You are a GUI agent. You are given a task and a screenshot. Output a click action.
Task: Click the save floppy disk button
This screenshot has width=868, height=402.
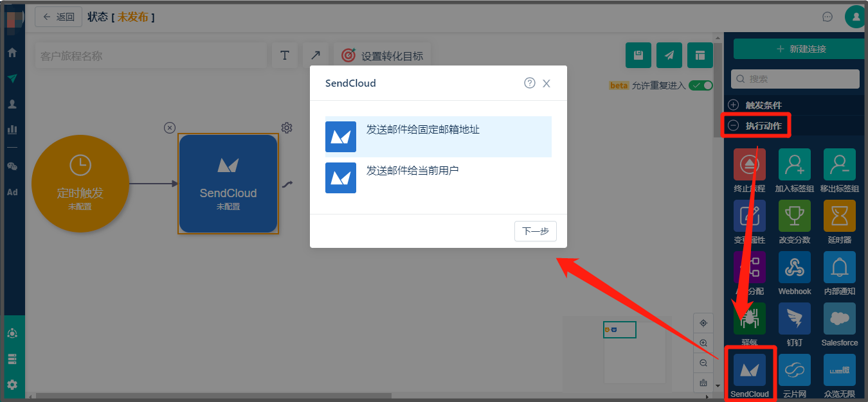(x=638, y=55)
